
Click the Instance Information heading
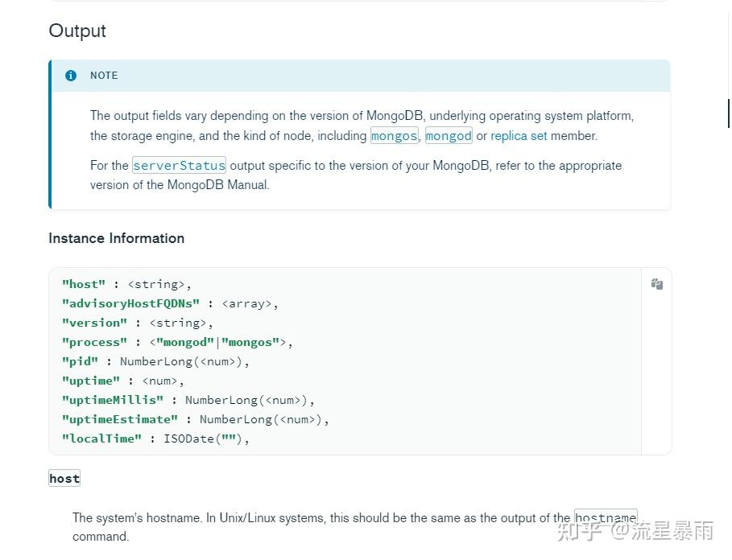click(116, 238)
